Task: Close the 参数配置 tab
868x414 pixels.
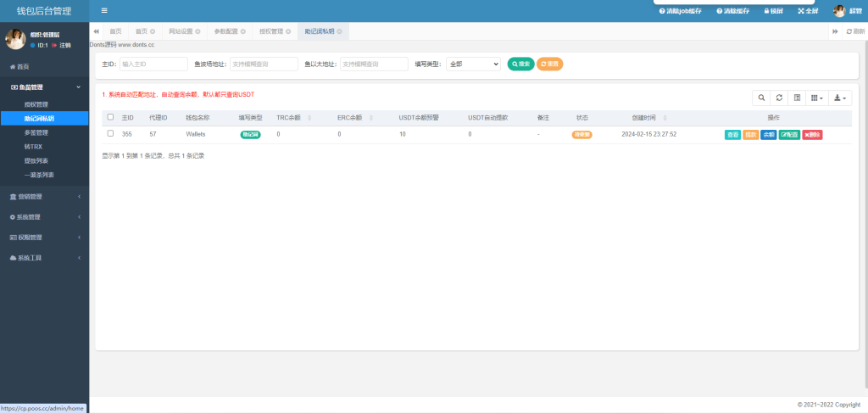Action: tap(243, 31)
